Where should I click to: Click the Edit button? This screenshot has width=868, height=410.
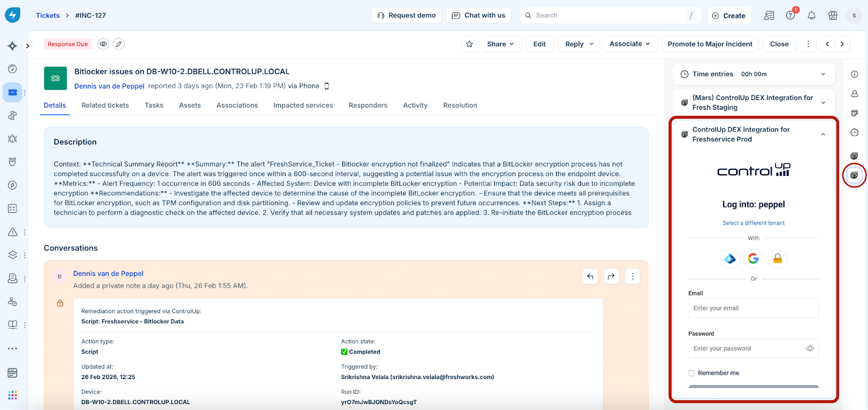pos(540,44)
